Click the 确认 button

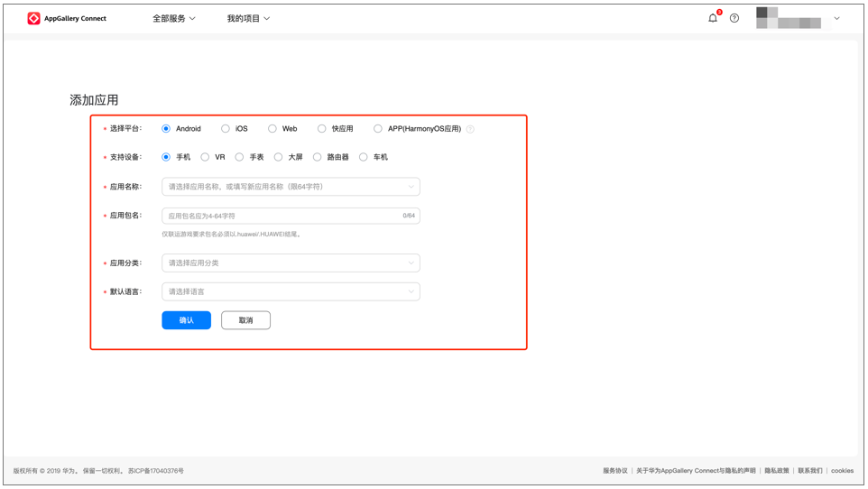(186, 320)
